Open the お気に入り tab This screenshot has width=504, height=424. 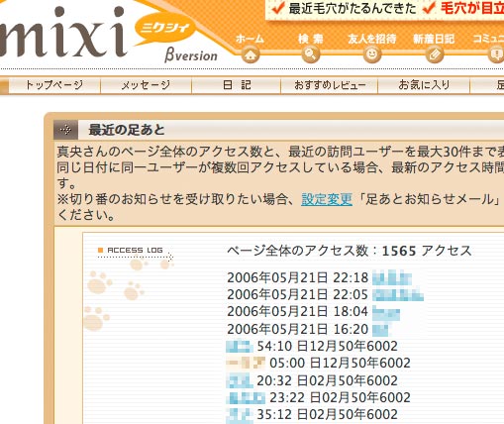click(x=424, y=85)
